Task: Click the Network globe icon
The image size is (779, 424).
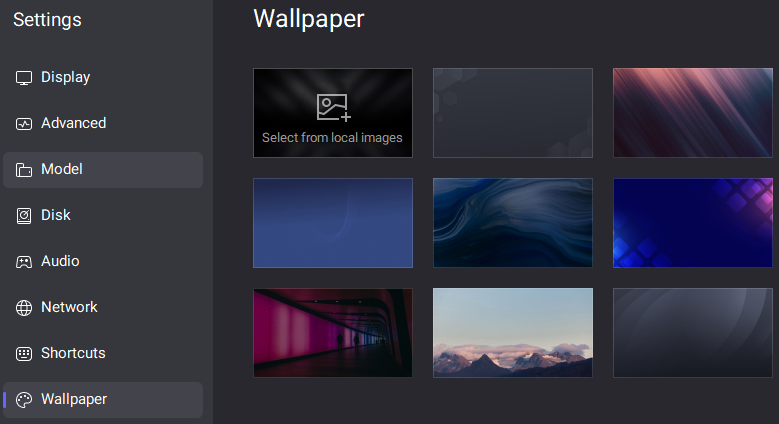Action: tap(24, 308)
